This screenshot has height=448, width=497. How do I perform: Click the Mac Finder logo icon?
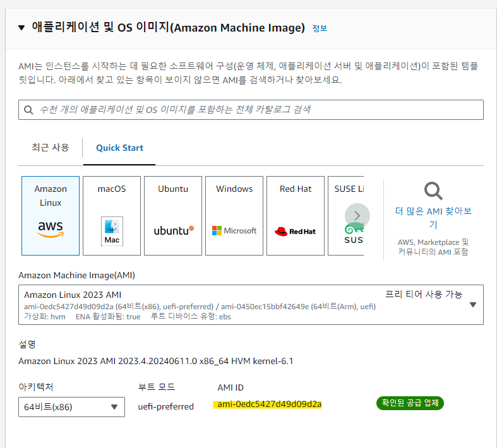coord(112,231)
